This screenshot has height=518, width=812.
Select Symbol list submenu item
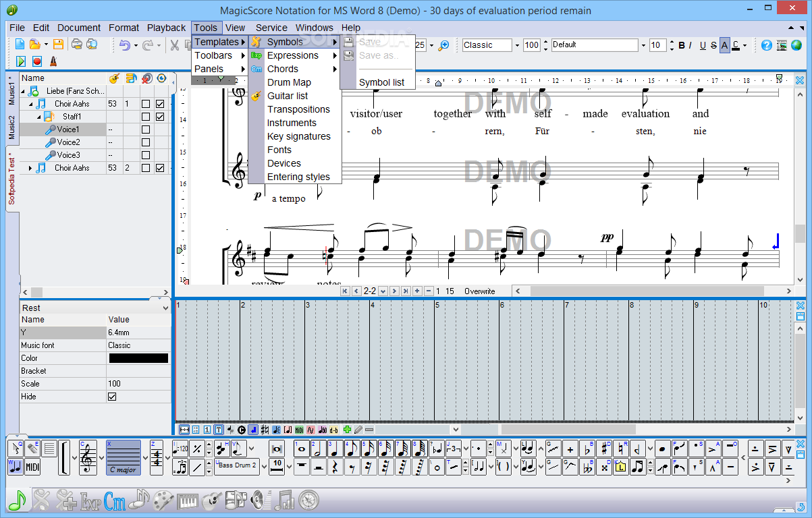[377, 82]
